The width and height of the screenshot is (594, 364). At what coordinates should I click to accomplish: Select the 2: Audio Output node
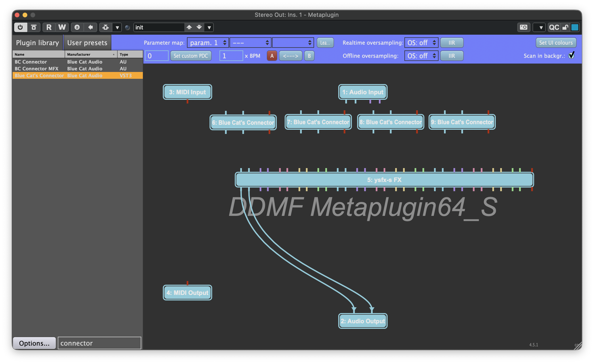pos(363,321)
